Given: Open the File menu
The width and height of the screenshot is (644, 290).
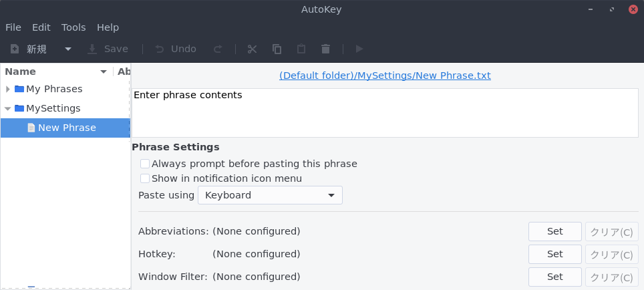Looking at the screenshot, I should [13, 27].
